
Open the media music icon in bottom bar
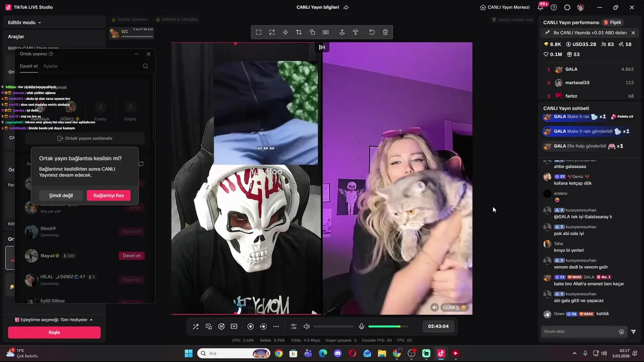pos(209,326)
